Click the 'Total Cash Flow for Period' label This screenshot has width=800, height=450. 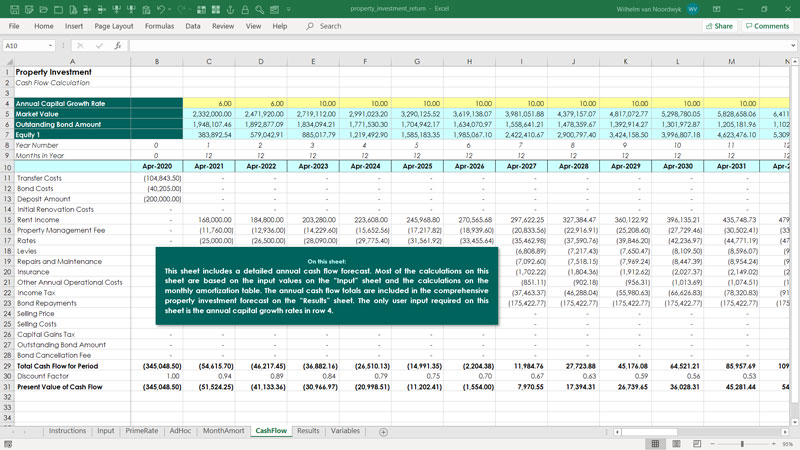57,366
